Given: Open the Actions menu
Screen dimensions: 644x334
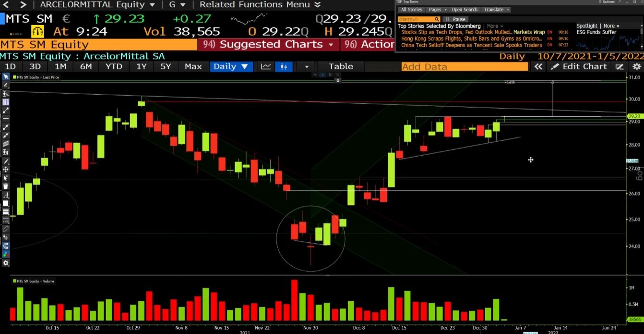Looking at the screenshot, I should (368, 44).
